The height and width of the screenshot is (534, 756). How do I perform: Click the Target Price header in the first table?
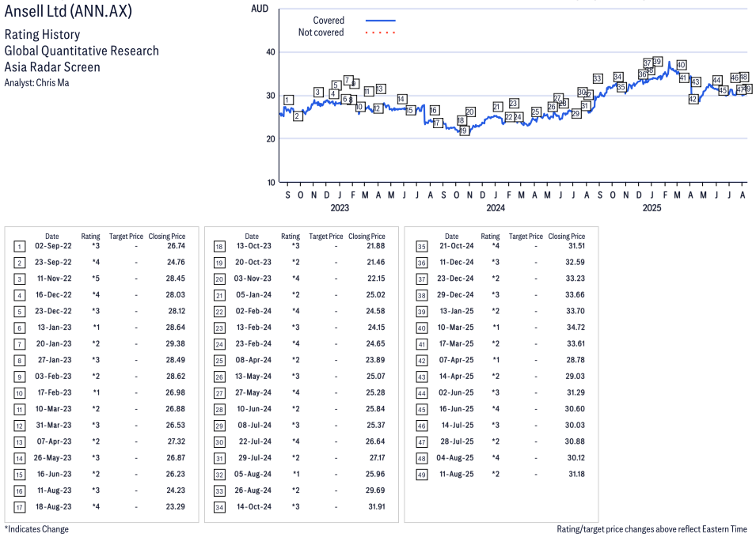[x=126, y=237]
